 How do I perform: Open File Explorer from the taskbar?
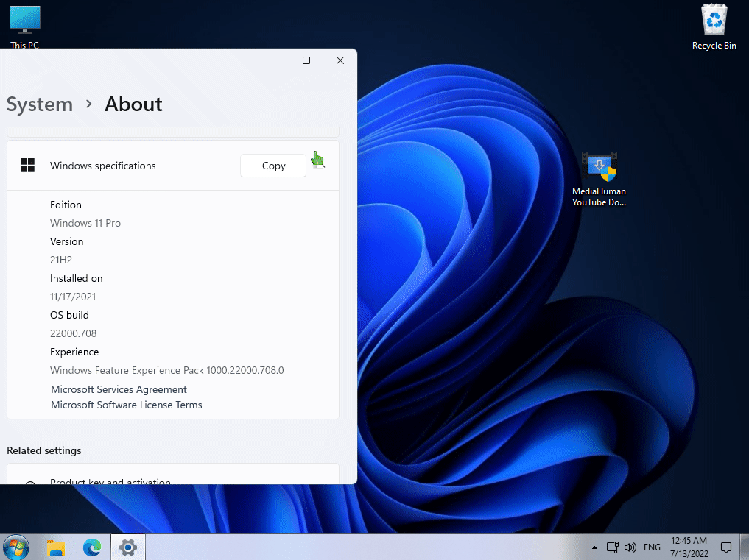(56, 547)
